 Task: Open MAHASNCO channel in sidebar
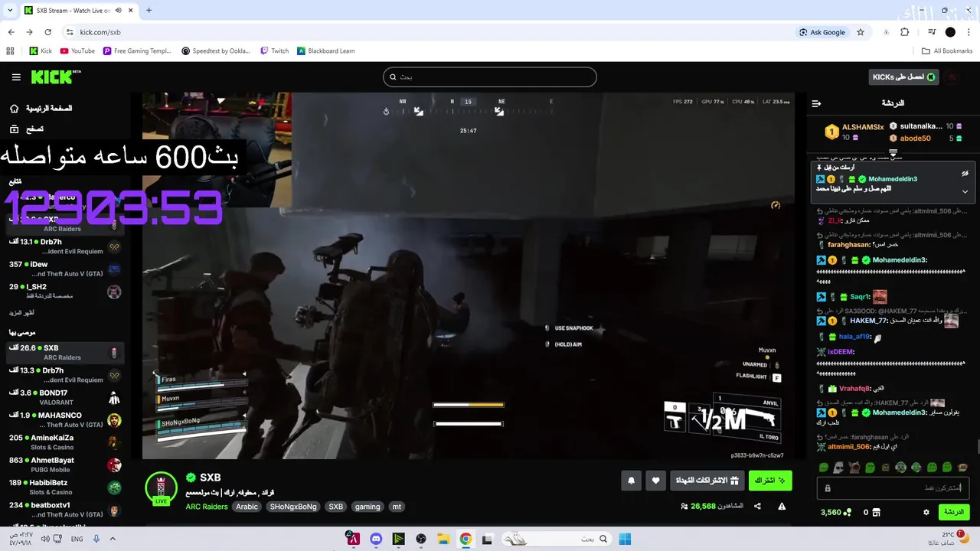[x=64, y=419]
